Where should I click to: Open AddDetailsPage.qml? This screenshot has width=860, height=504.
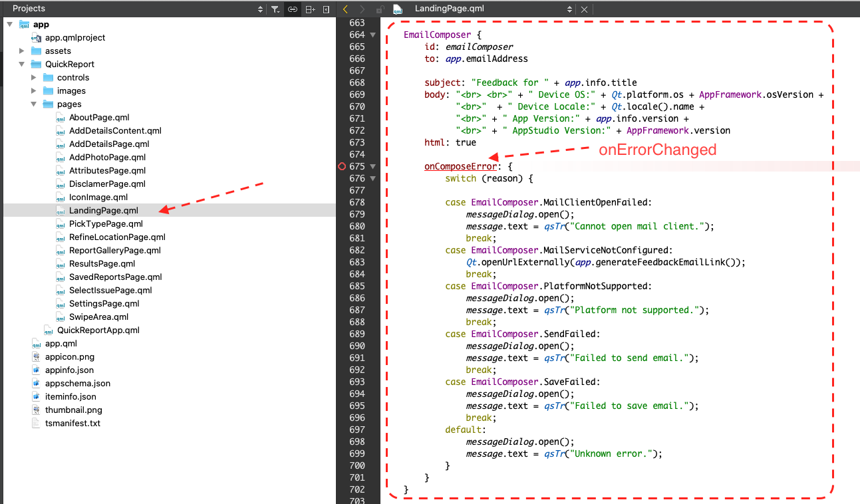point(109,144)
